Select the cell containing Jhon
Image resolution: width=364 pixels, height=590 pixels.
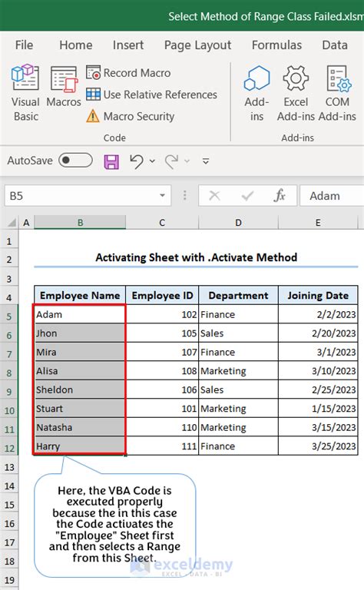[80, 333]
